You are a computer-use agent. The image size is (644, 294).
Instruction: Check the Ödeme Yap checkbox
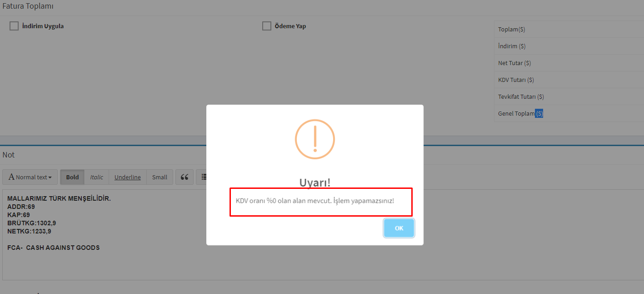(267, 26)
